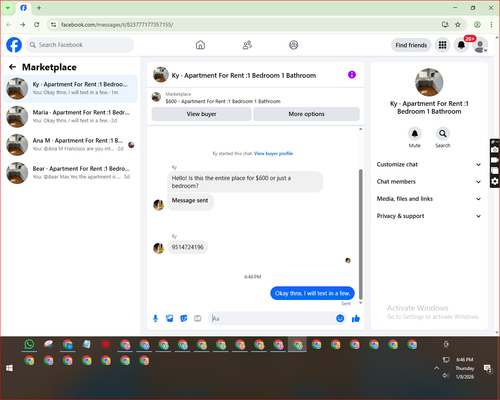Click the More options button
Screen dimensions: 500x400
pos(306,114)
